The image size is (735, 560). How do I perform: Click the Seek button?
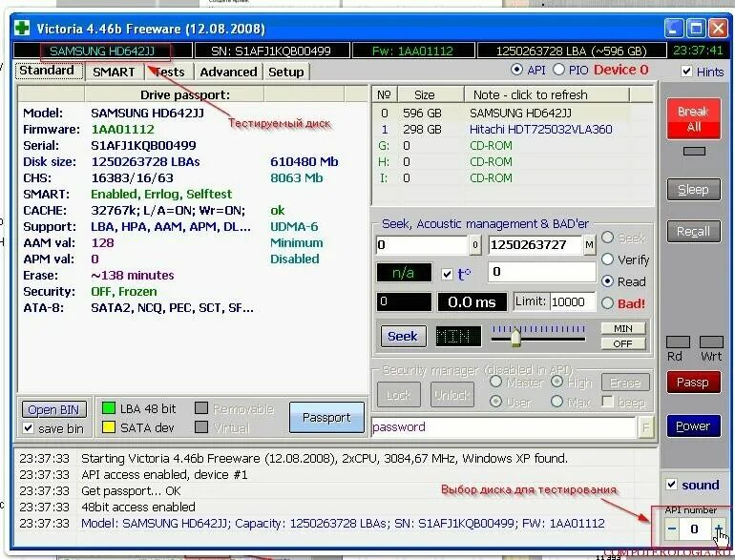[403, 337]
